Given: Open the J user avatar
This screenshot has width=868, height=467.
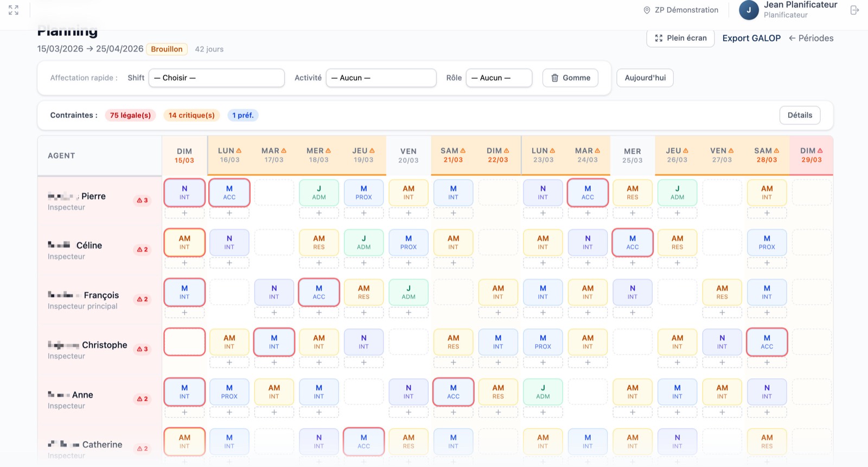Looking at the screenshot, I should 749,10.
